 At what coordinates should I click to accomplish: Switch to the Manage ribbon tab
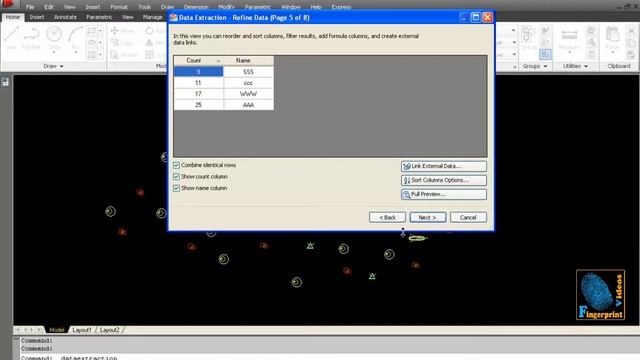[153, 17]
